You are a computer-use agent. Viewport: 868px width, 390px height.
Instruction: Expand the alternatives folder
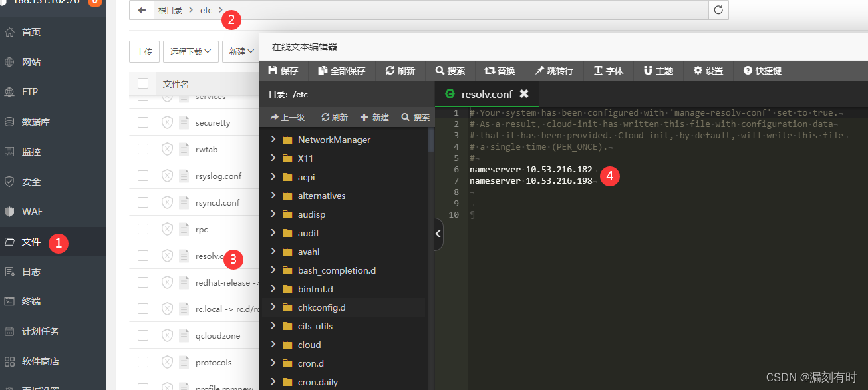[x=273, y=196]
